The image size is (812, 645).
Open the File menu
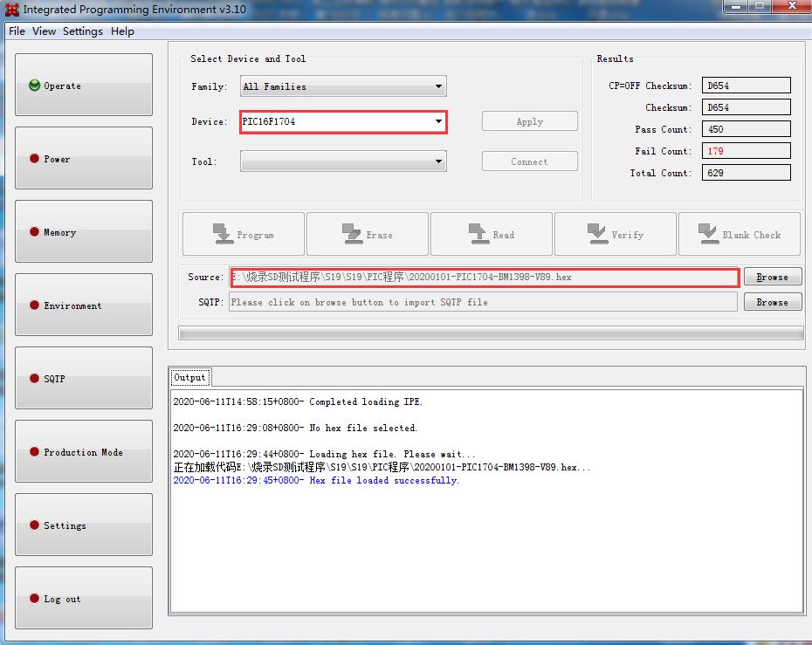(x=17, y=31)
